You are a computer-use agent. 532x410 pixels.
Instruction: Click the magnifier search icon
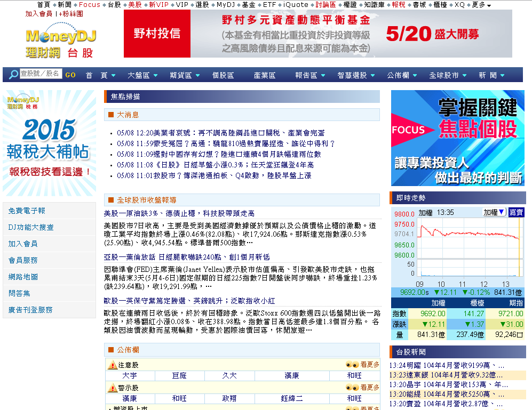(x=13, y=75)
